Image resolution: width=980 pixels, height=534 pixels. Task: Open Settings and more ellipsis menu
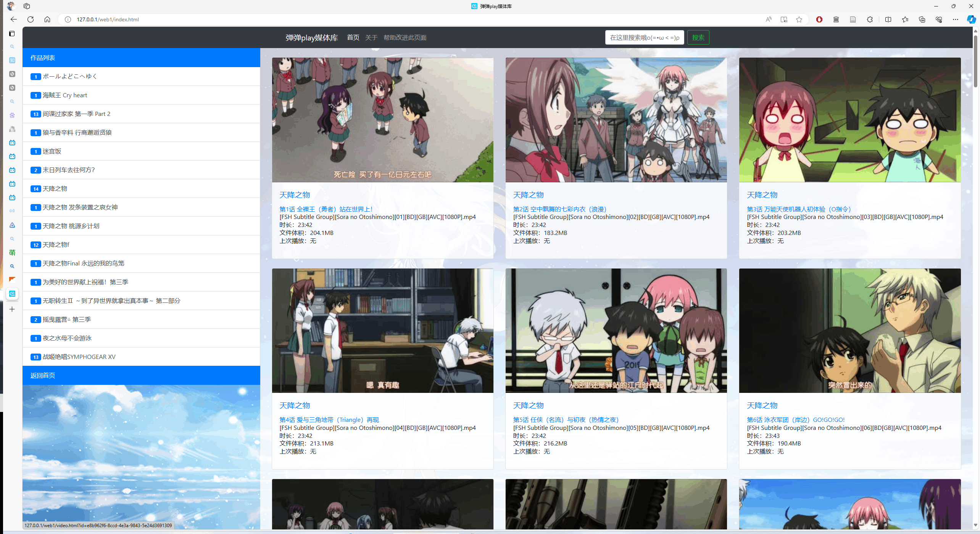tap(956, 19)
